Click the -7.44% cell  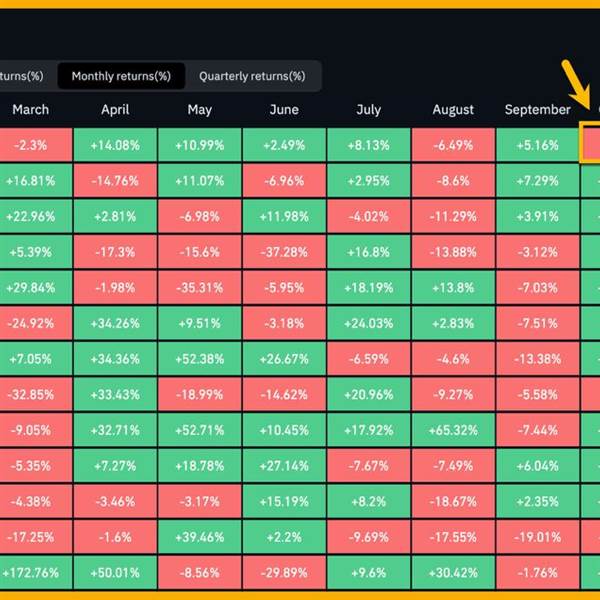click(x=538, y=429)
